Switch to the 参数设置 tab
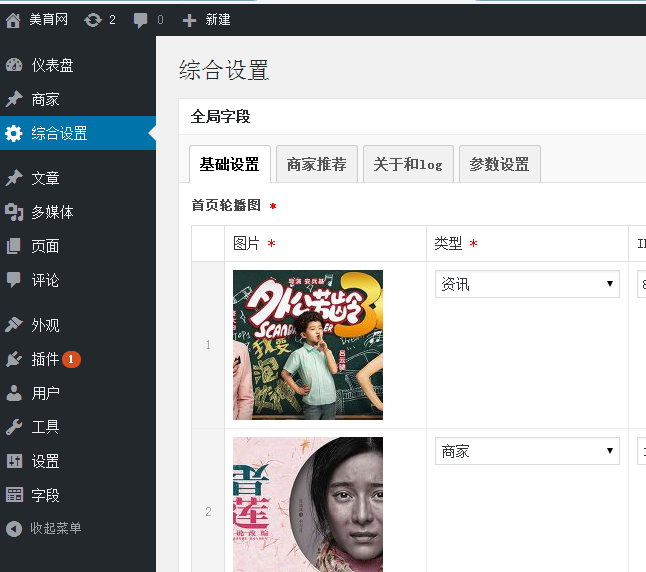The width and height of the screenshot is (646, 572). pos(499,165)
